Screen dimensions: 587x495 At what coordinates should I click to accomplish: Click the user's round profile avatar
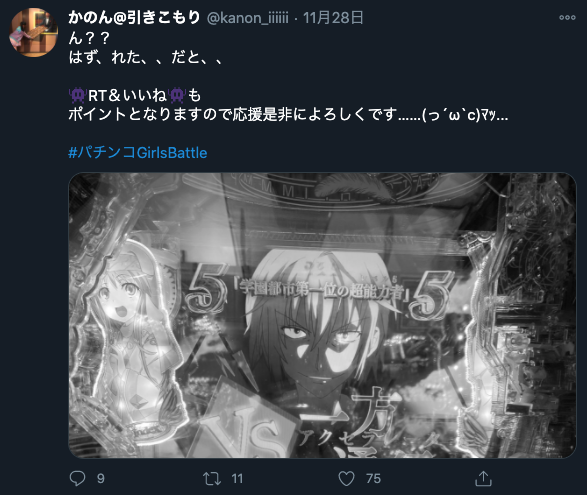[x=33, y=33]
